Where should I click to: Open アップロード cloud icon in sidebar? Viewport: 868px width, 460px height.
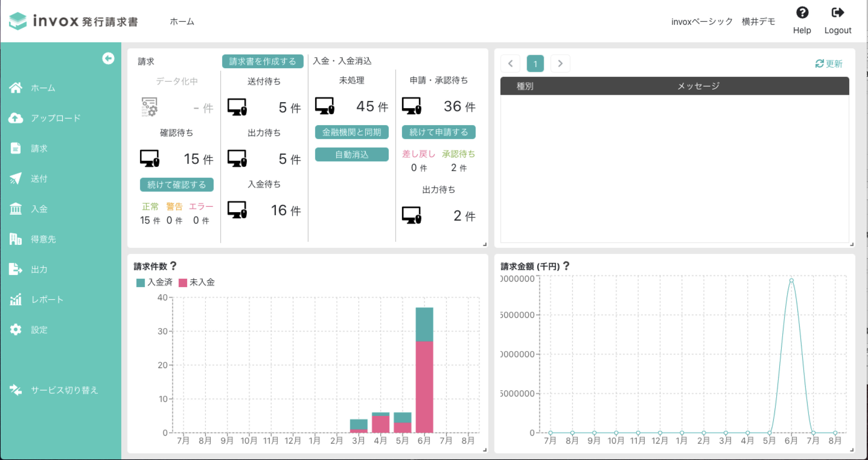[x=16, y=118]
